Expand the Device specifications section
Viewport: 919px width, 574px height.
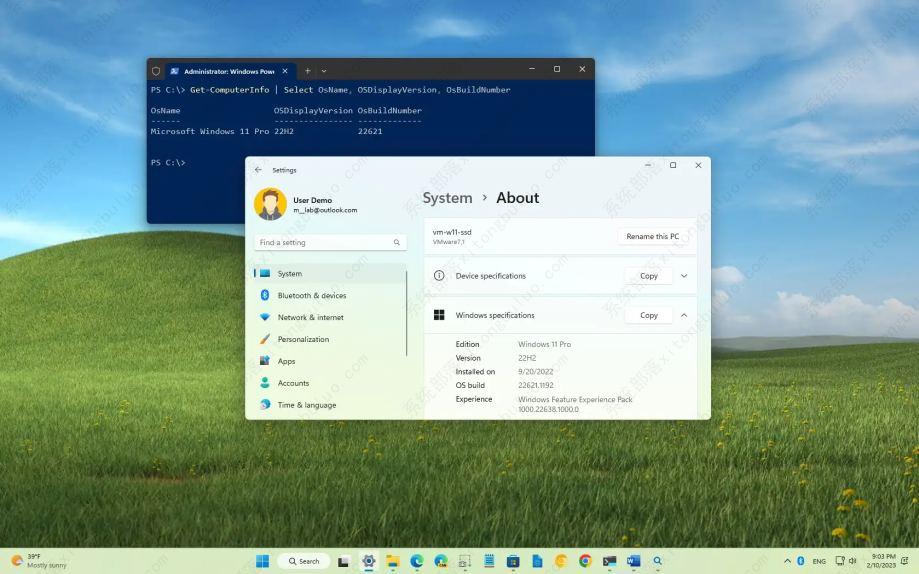pyautogui.click(x=684, y=276)
